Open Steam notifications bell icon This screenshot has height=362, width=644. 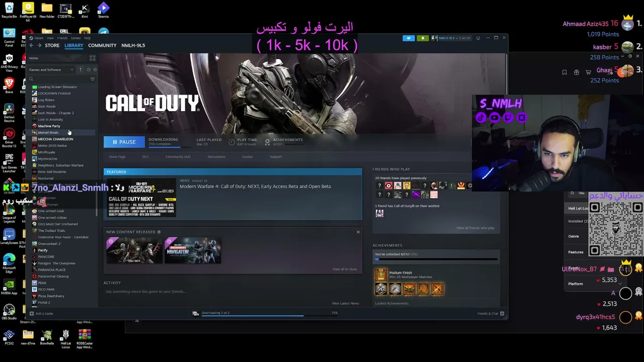pos(423,38)
